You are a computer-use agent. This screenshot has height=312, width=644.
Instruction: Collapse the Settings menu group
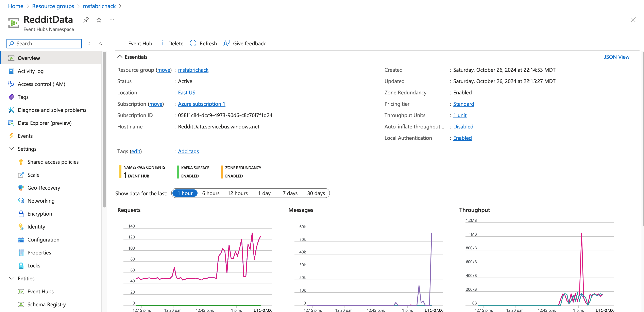[x=11, y=149]
